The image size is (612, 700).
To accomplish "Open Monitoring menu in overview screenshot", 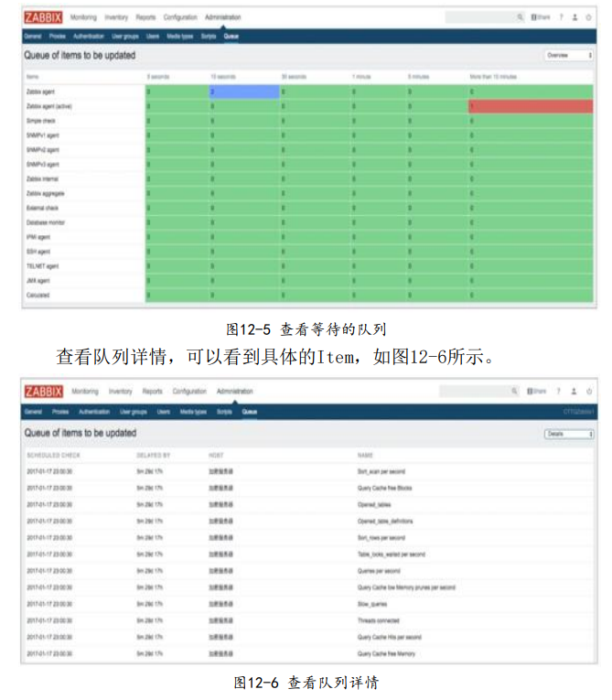I will (83, 17).
